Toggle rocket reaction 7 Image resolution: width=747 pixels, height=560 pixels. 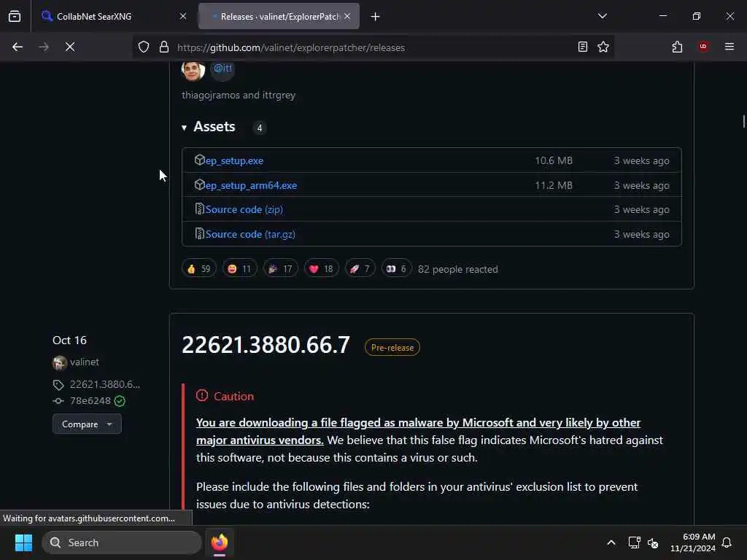360,269
